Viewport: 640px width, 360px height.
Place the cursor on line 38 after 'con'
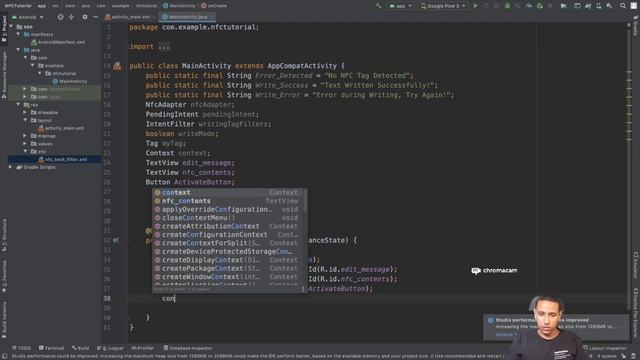point(176,299)
